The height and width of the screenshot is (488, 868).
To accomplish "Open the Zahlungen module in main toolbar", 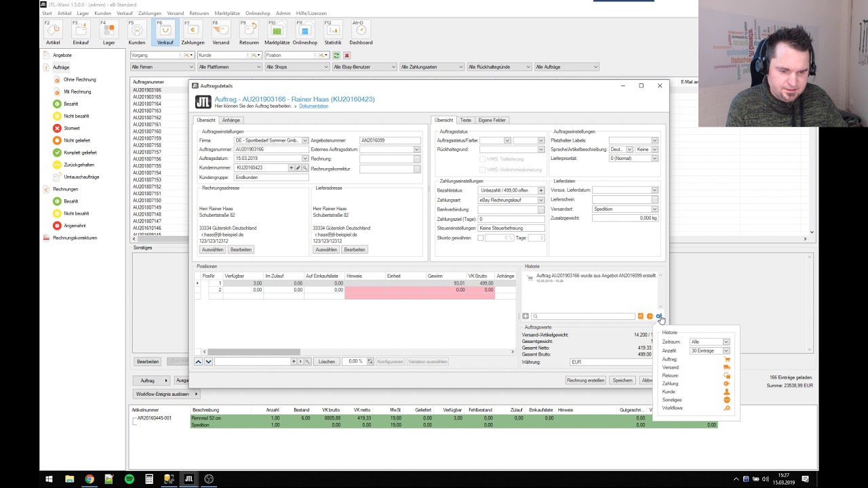I will [x=193, y=33].
